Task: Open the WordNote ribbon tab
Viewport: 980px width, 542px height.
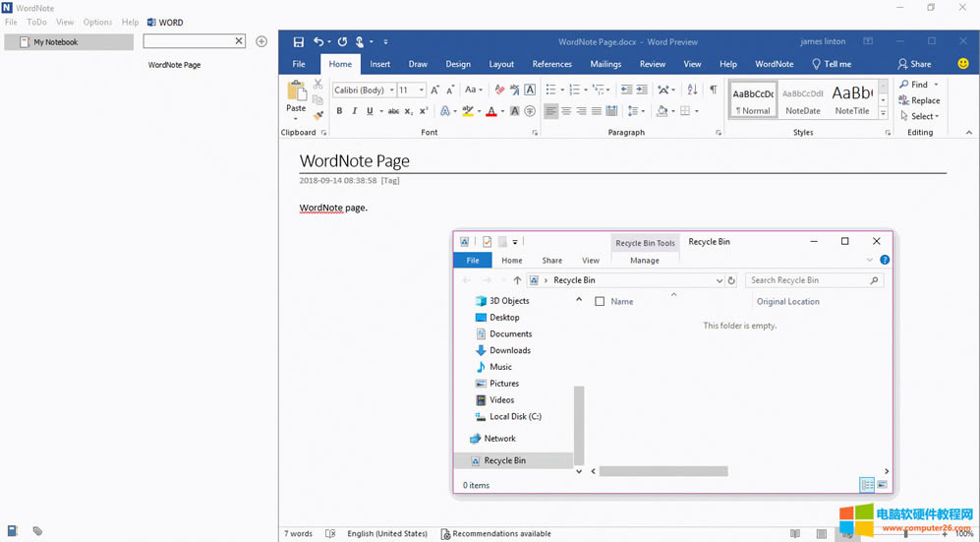Action: pyautogui.click(x=774, y=64)
